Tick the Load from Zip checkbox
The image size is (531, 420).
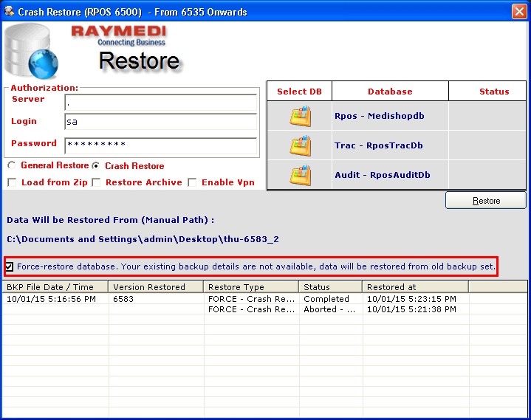click(12, 182)
